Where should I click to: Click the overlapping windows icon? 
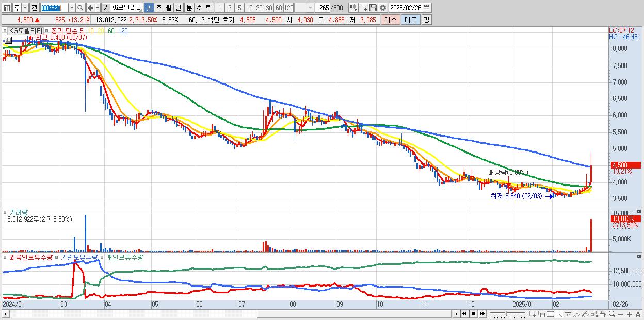tap(542, 314)
